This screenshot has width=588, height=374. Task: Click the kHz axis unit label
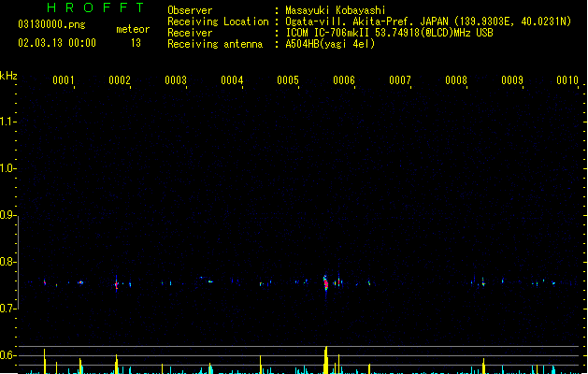(8, 76)
